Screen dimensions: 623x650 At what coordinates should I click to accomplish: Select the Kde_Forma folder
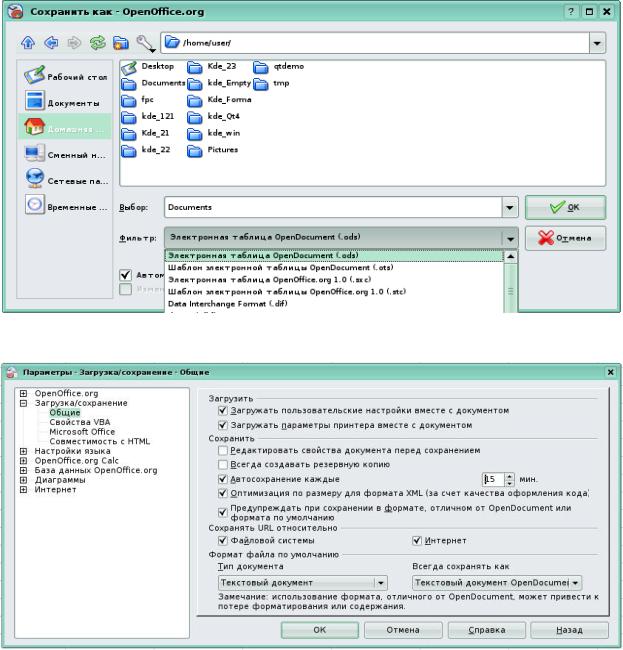pos(219,100)
